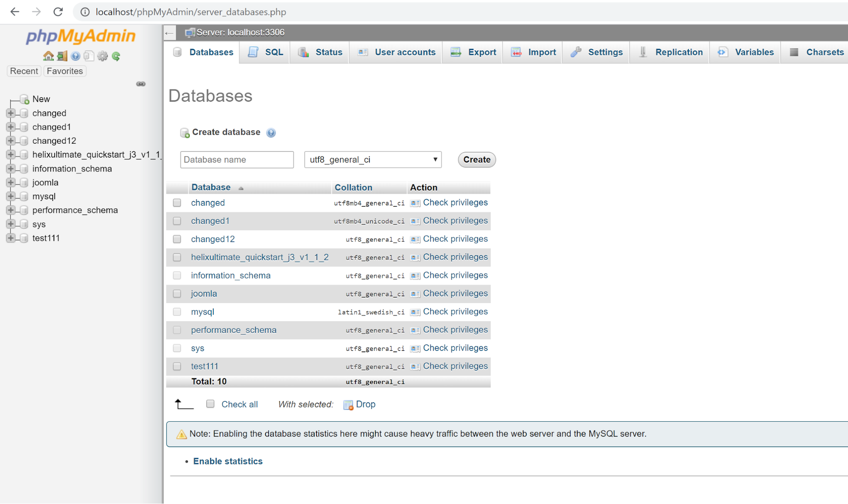This screenshot has width=848, height=504.
Task: Click the Create database help icon
Action: click(x=271, y=133)
